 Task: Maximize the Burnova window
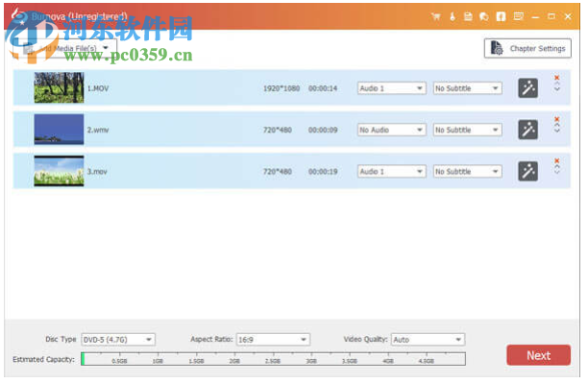[x=551, y=16]
